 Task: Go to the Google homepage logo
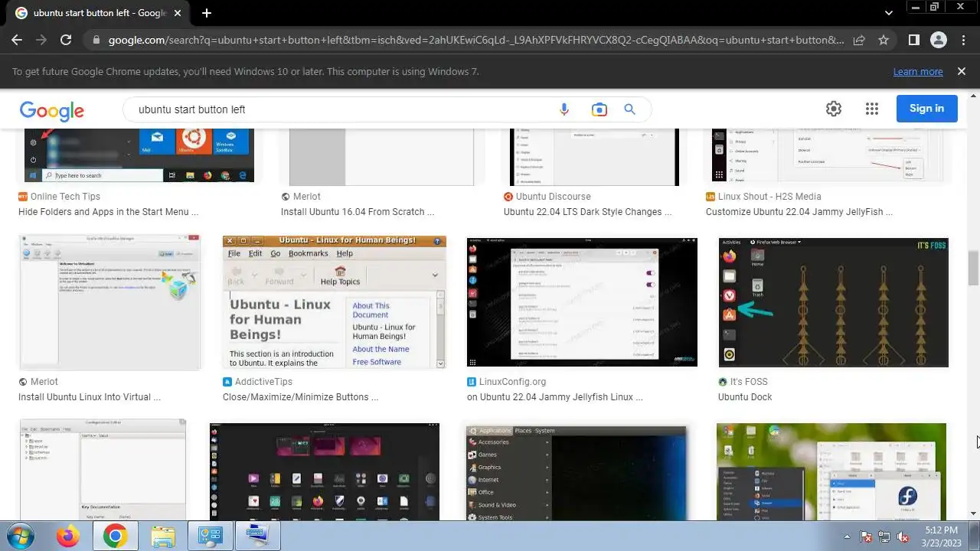[x=52, y=110]
